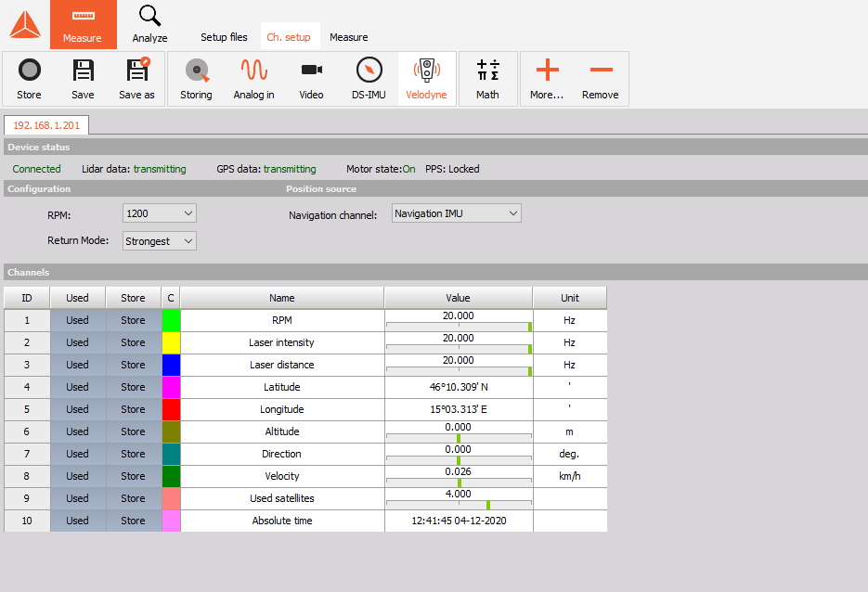Image resolution: width=868 pixels, height=592 pixels.
Task: Click the Longitude value 15°03.313' E
Action: pos(459,409)
